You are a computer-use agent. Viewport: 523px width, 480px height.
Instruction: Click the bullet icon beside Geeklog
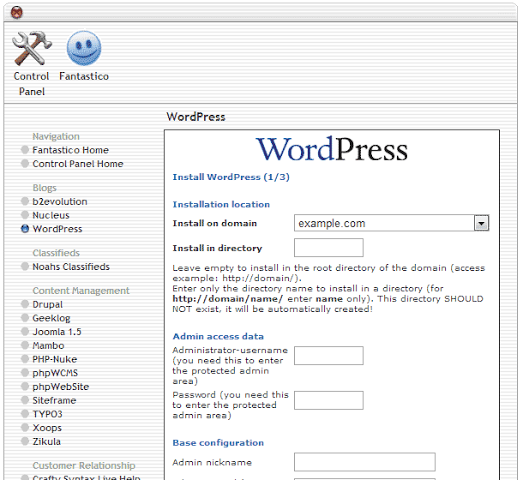[x=25, y=318]
